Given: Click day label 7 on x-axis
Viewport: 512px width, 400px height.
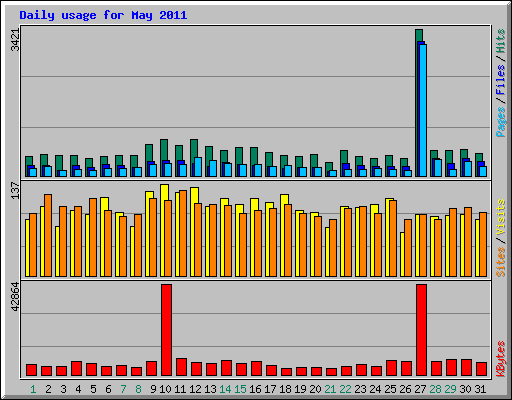Looking at the screenshot, I should (123, 389).
